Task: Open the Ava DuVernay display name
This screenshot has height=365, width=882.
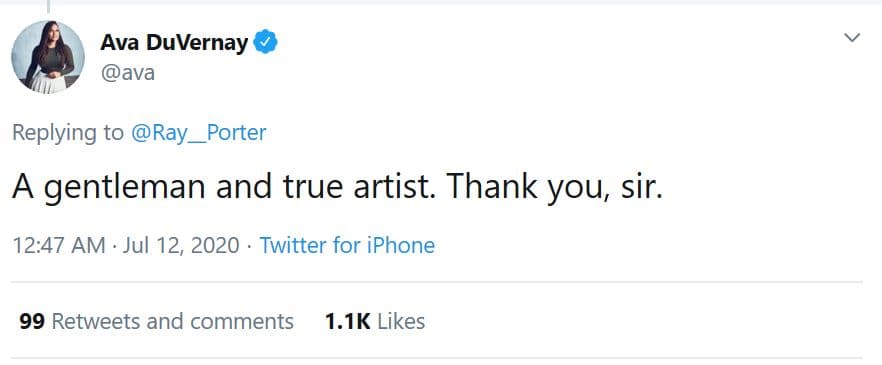Action: pos(174,43)
